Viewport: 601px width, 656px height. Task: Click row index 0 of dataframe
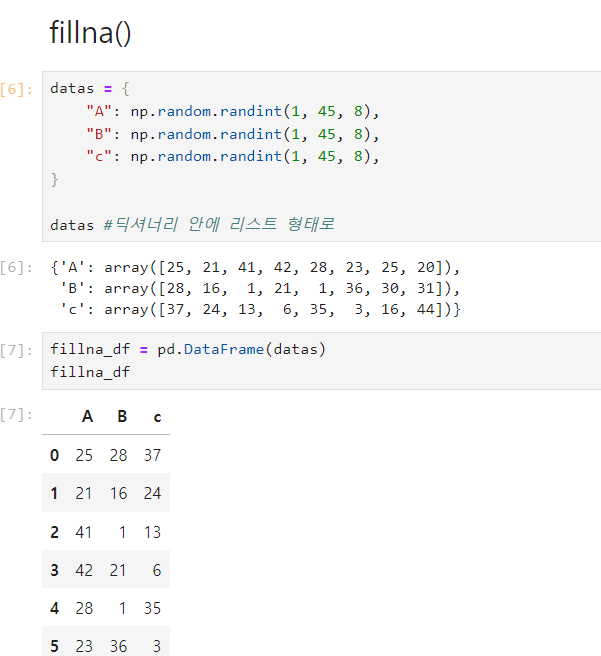pos(54,455)
